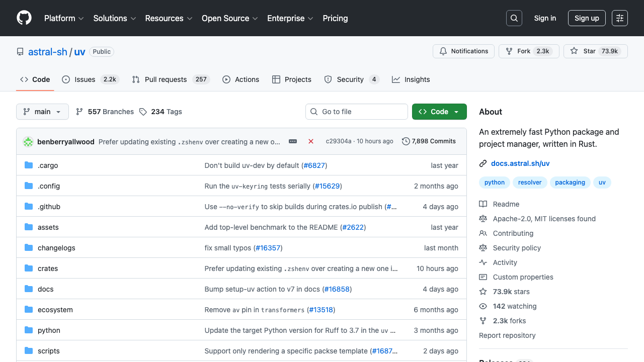Expand the green Code dropdown
The width and height of the screenshot is (644, 362).
439,112
